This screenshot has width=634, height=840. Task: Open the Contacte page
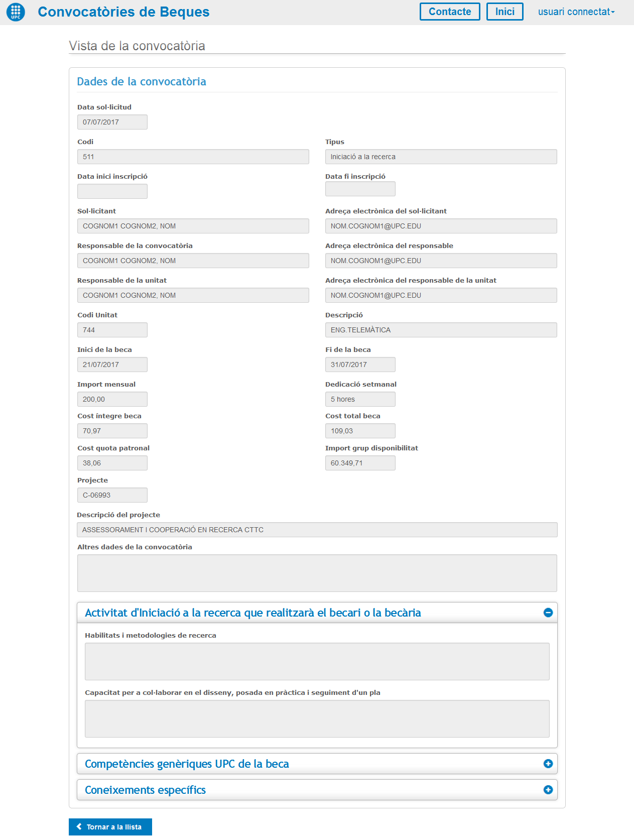pos(449,12)
